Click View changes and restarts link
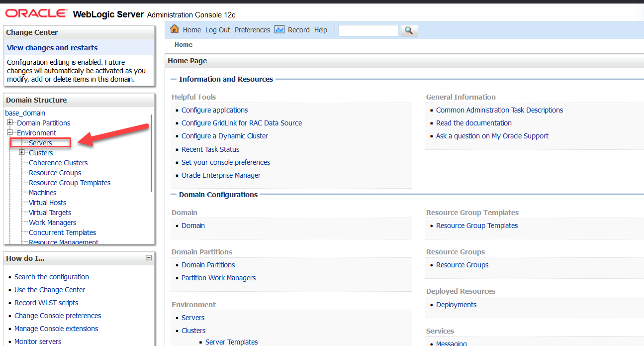 52,48
